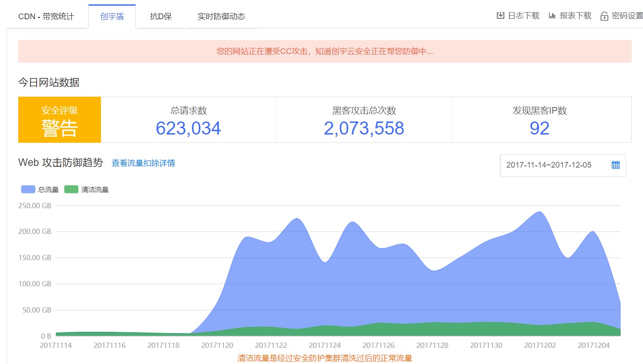
Task: Click x-axis date label 20171128
Action: pyautogui.click(x=432, y=345)
